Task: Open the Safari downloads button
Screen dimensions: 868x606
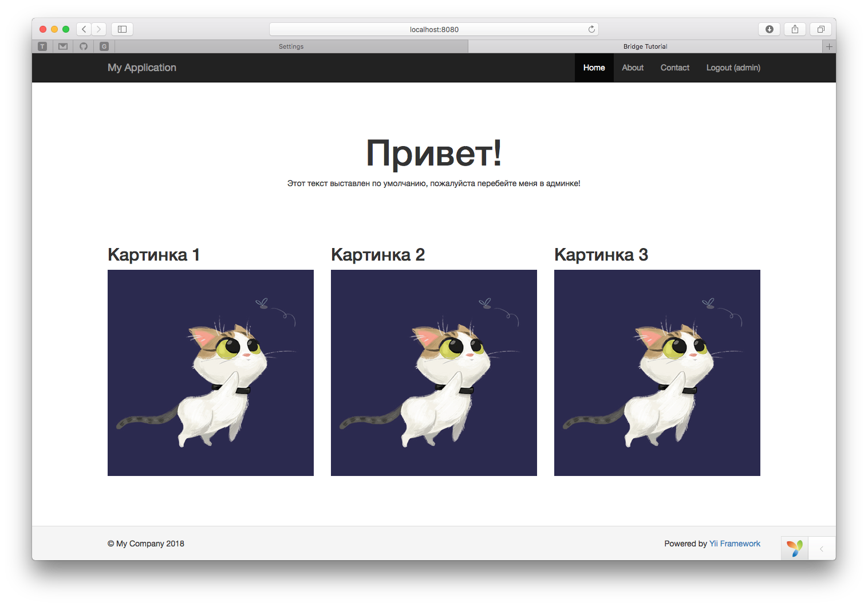Action: click(x=769, y=29)
